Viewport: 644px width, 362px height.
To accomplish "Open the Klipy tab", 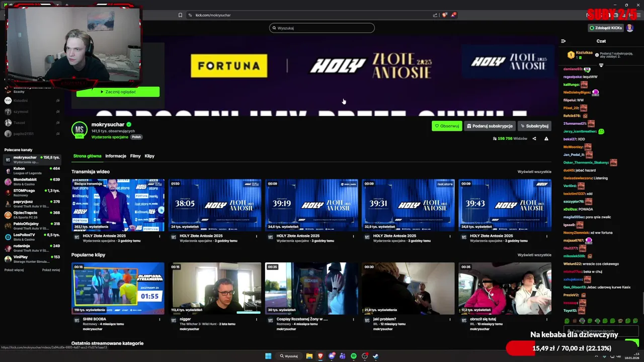I will 149,156.
